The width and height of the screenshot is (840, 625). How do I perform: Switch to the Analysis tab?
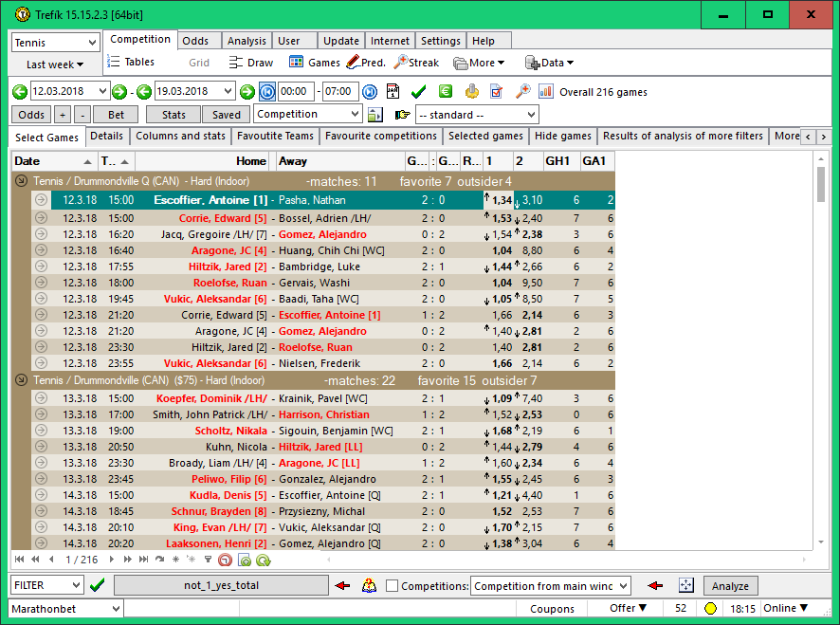(247, 41)
